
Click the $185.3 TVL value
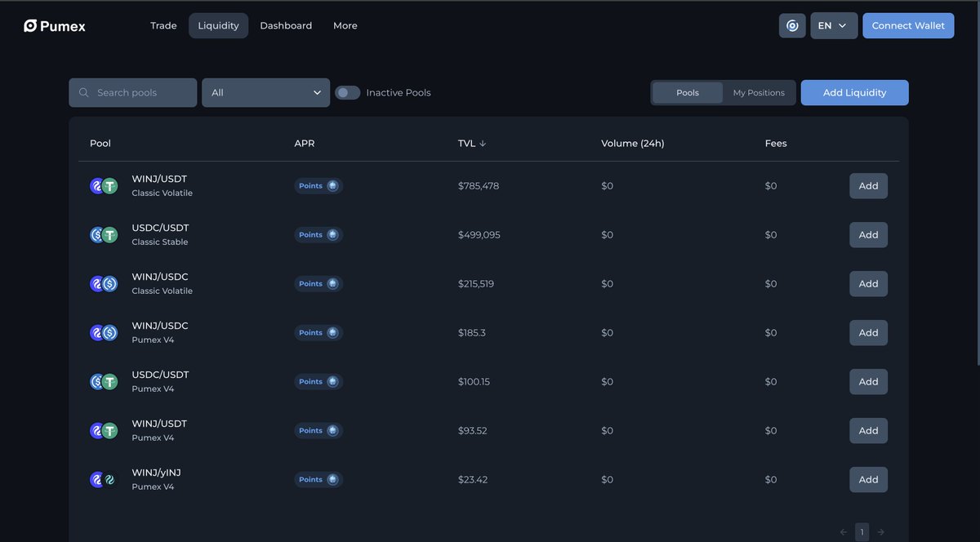(x=472, y=333)
